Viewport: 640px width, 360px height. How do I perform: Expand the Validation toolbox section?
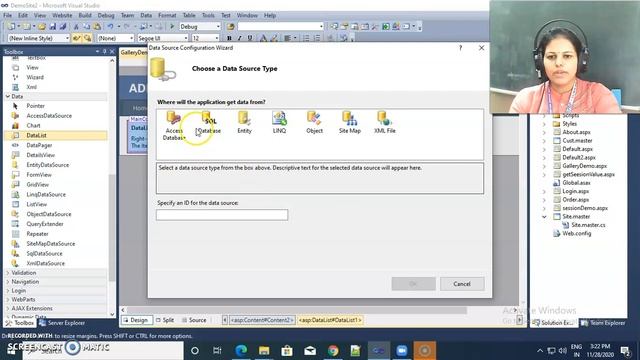click(8, 273)
